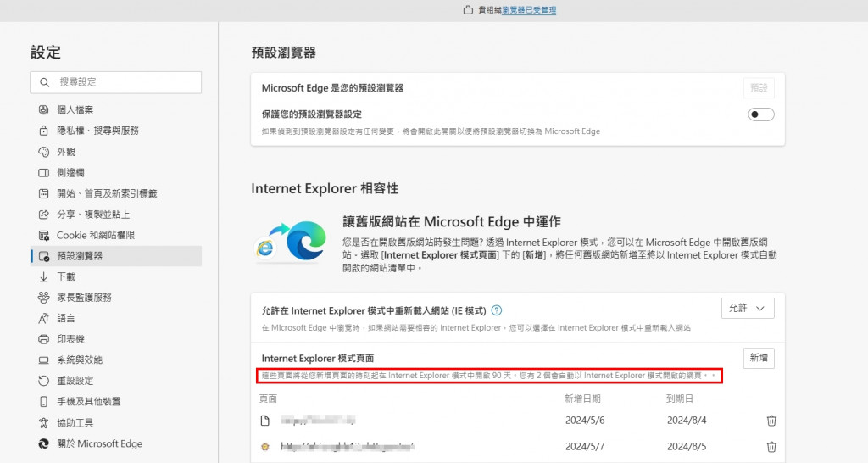Viewport: 868px width, 463px height.
Task: Click the icon beside 開始、首頁及新索引標籤
Action: tap(44, 193)
